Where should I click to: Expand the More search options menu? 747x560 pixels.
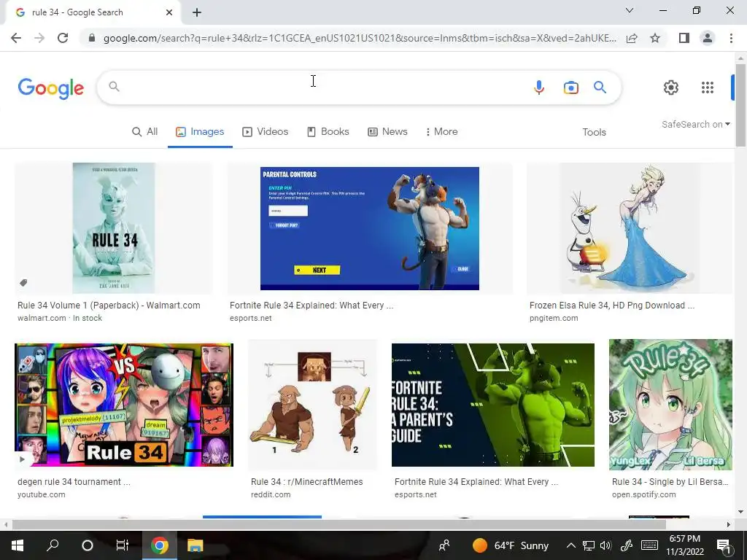pyautogui.click(x=441, y=132)
